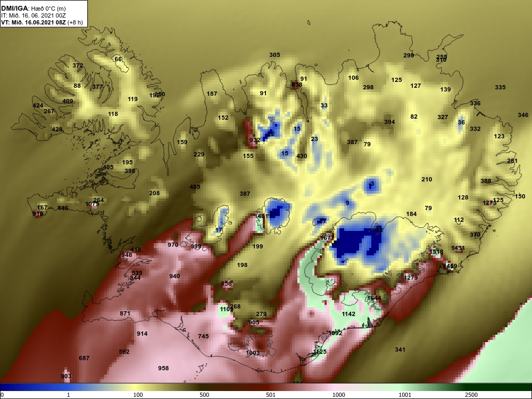Click map value '446'
The height and width of the screenshot is (399, 532).
[x=63, y=208]
